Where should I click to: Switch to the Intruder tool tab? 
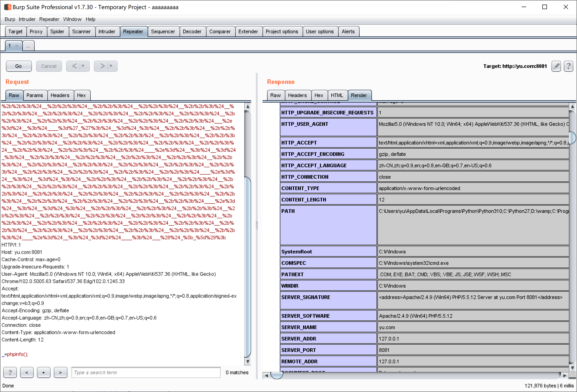coord(107,31)
